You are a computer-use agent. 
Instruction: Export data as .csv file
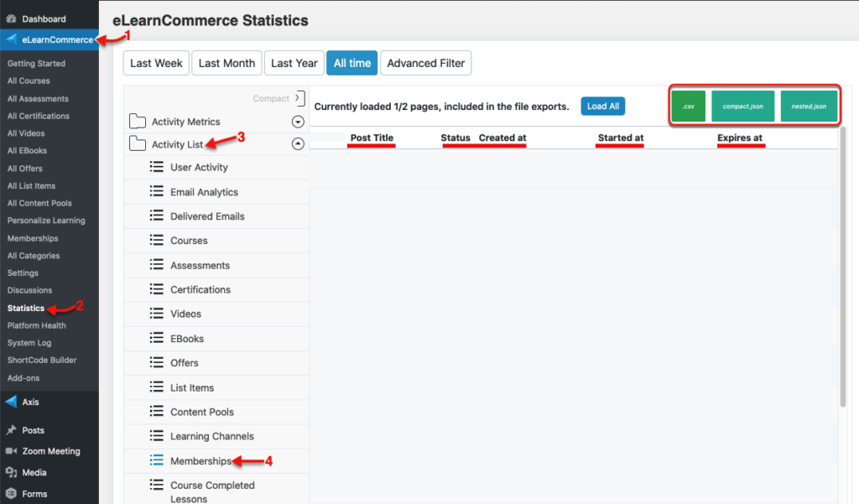click(x=689, y=107)
